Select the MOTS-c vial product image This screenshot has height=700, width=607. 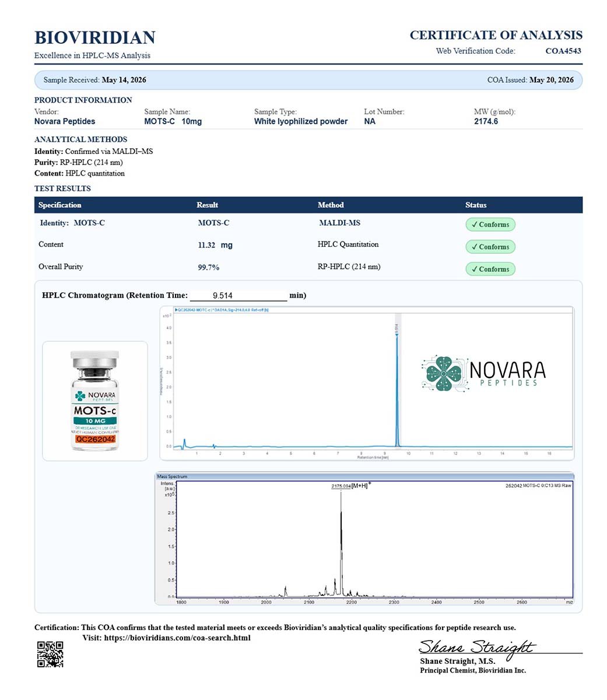coord(95,401)
